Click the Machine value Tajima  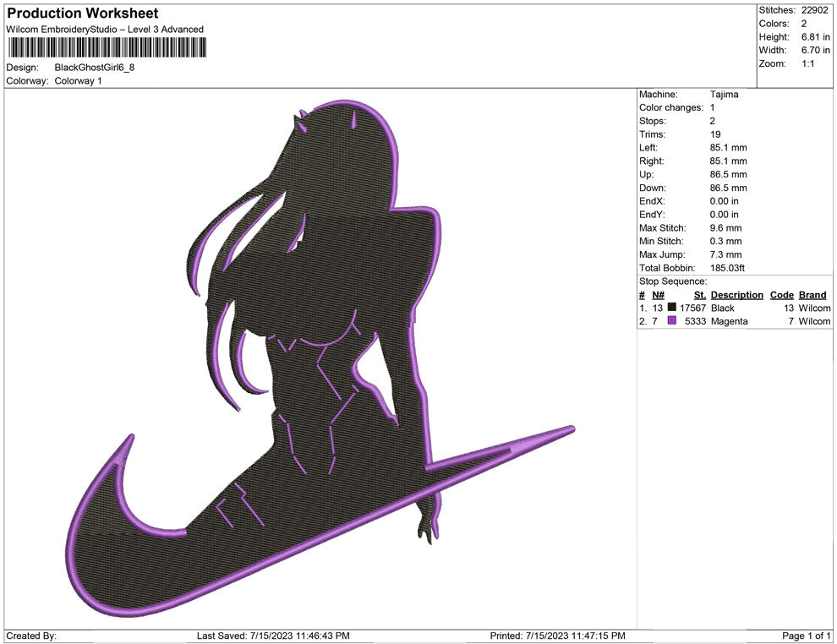pyautogui.click(x=724, y=95)
